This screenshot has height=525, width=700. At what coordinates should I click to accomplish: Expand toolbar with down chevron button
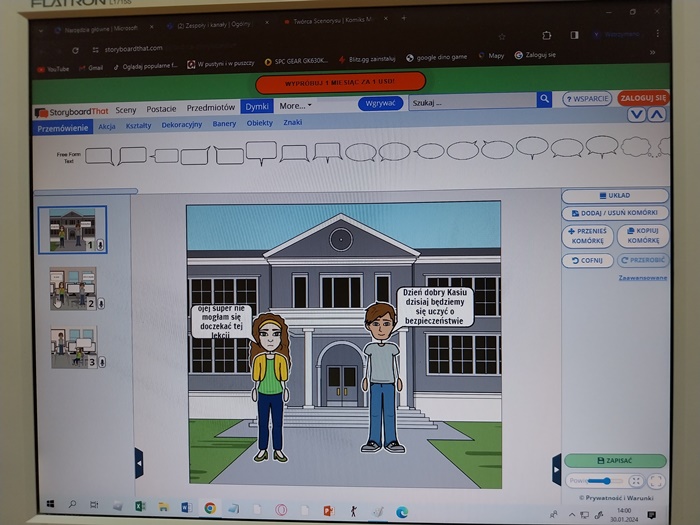[x=636, y=115]
